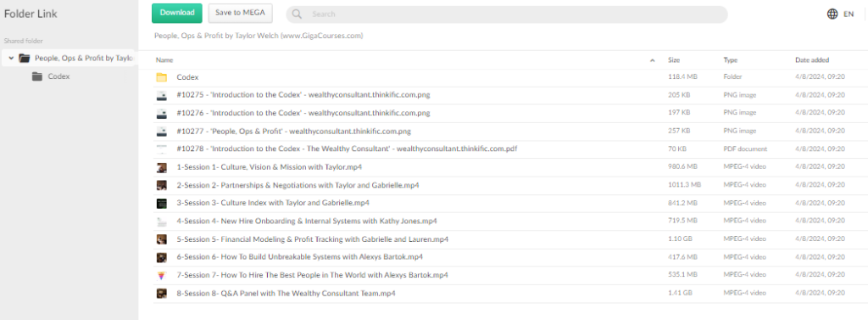Select the EN language label

pyautogui.click(x=848, y=14)
